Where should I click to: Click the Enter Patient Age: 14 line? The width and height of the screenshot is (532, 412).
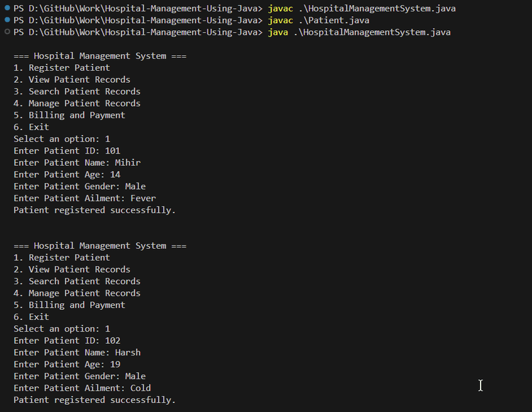click(x=67, y=174)
